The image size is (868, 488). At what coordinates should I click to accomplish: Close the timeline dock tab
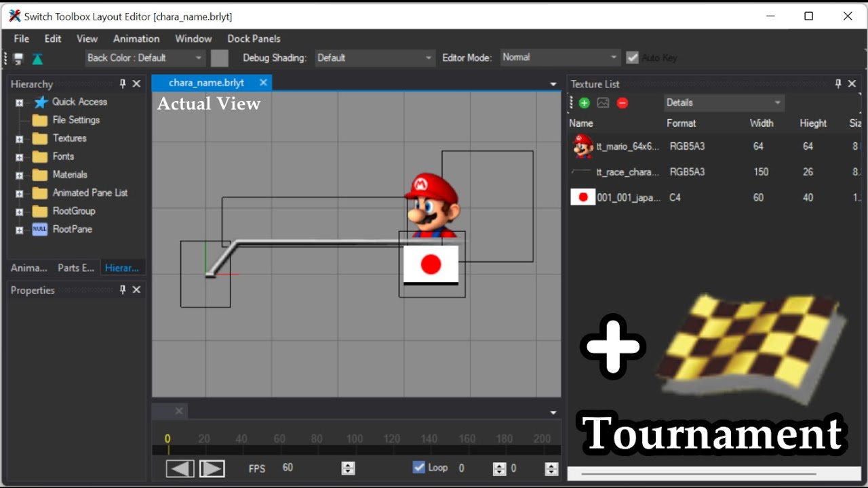179,411
